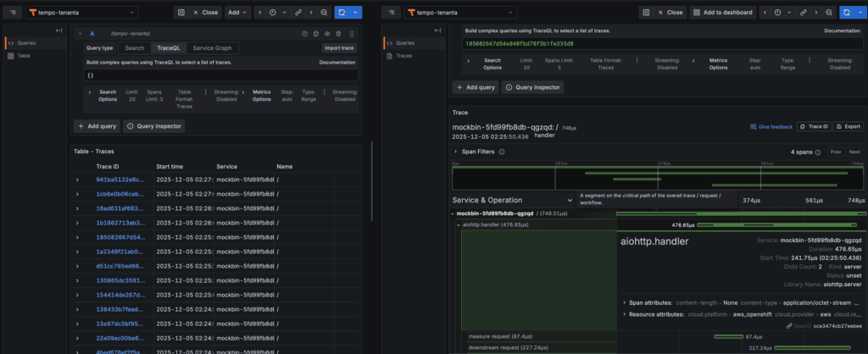Open Query inspector in left pane
This screenshot has width=868, height=354.
click(x=154, y=126)
